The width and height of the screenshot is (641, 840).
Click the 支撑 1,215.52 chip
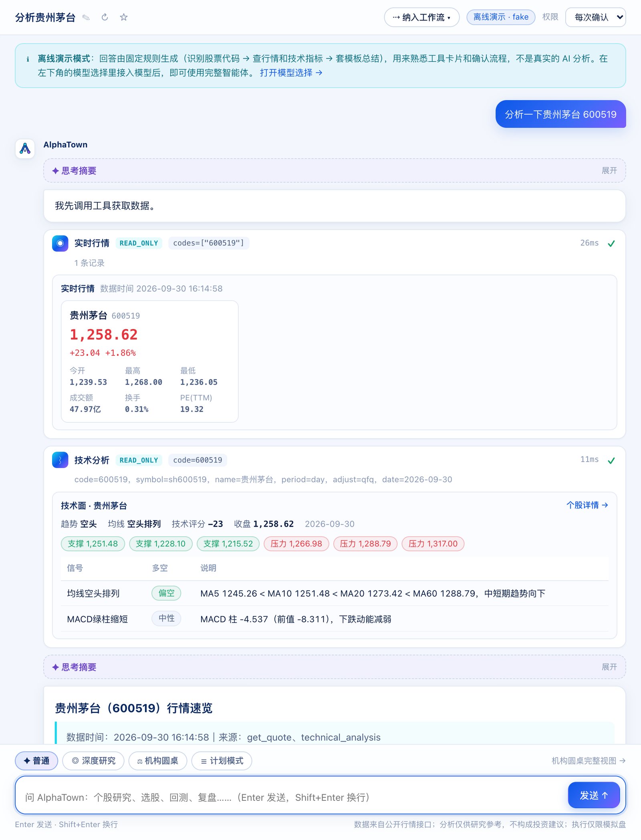pos(228,544)
